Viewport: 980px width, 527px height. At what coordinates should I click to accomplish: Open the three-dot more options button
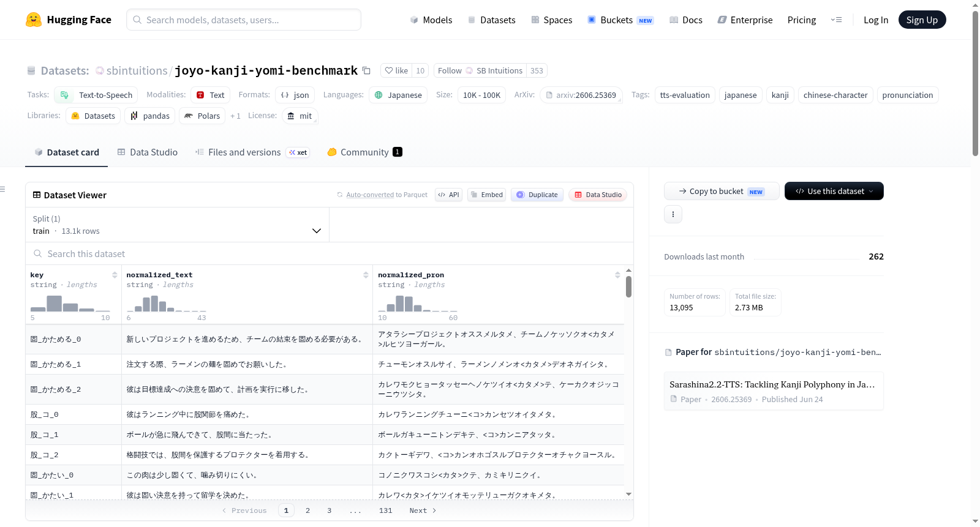pyautogui.click(x=673, y=214)
